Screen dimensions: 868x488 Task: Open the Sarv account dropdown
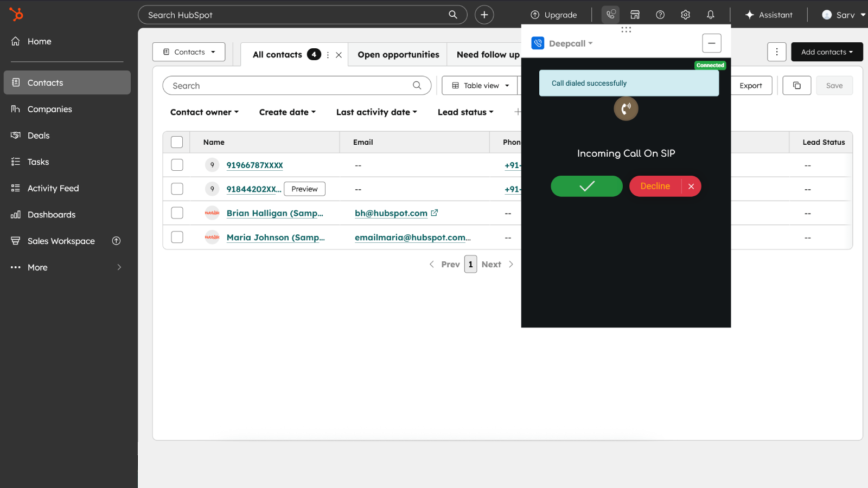844,15
